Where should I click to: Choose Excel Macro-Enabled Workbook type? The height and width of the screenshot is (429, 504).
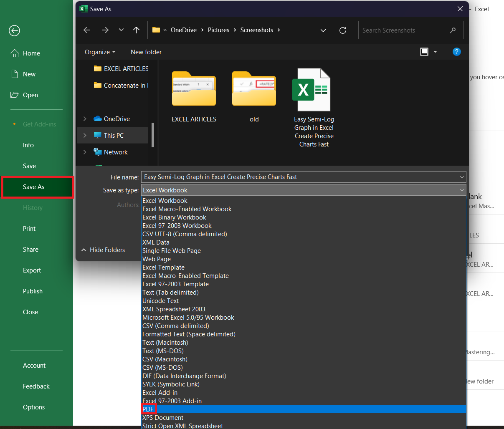coord(304,209)
